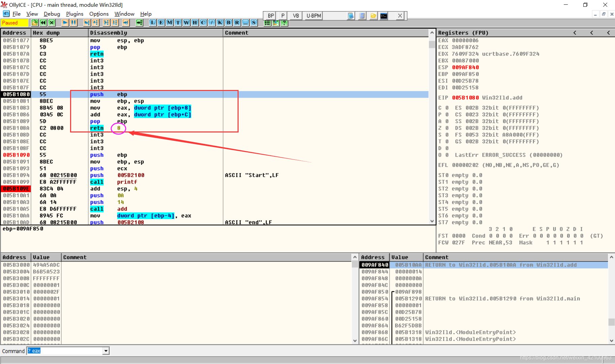Open the Window menu
Image resolution: width=615 pixels, height=364 pixels.
[124, 14]
